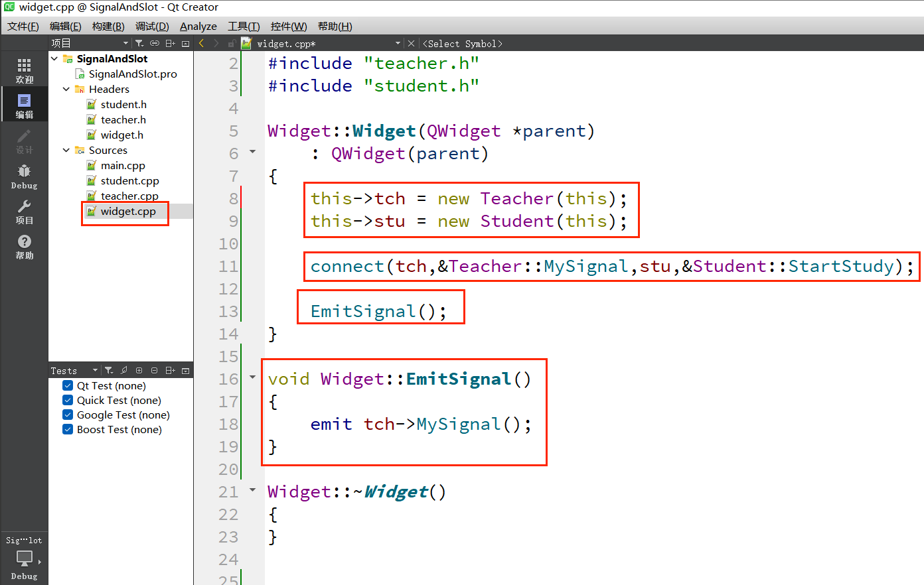The height and width of the screenshot is (585, 924).
Task: Close the 项目 side panel pane
Action: coord(186,43)
